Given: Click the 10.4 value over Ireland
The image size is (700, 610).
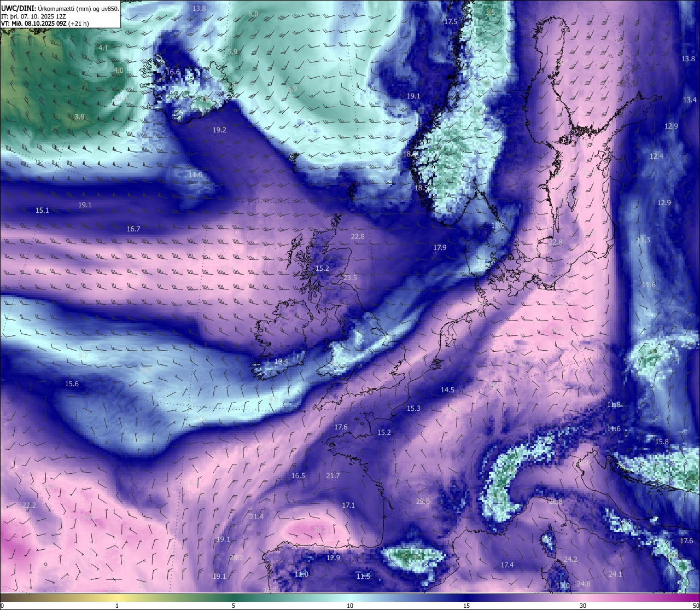Looking at the screenshot, I should [x=281, y=361].
